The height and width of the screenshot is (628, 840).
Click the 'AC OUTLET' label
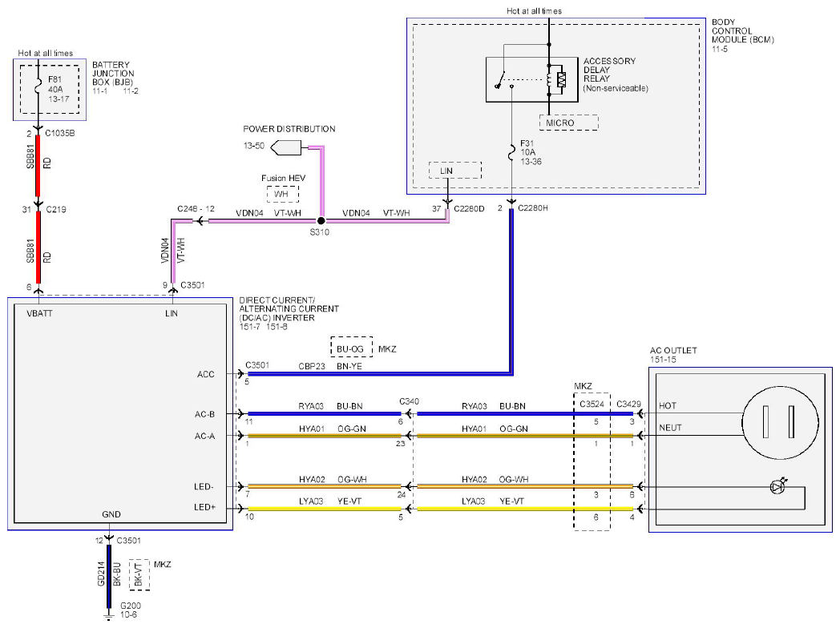click(x=672, y=350)
